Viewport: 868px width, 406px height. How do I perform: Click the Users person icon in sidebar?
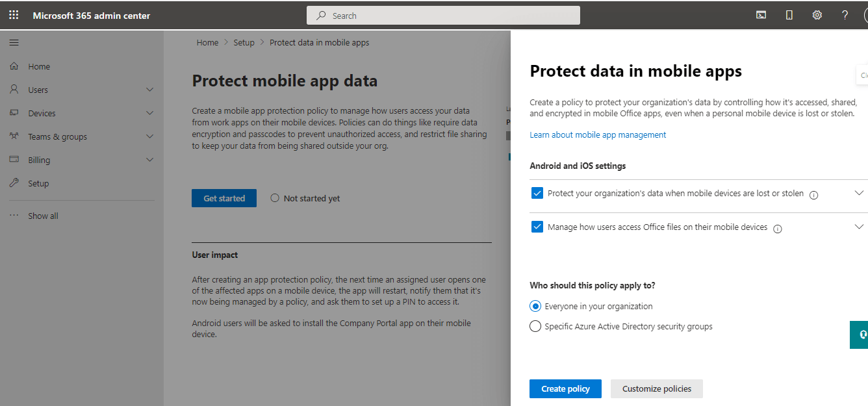(14, 90)
